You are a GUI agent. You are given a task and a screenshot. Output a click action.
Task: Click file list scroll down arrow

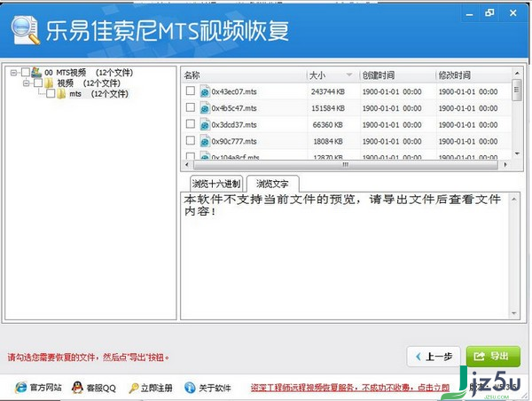coord(517,153)
